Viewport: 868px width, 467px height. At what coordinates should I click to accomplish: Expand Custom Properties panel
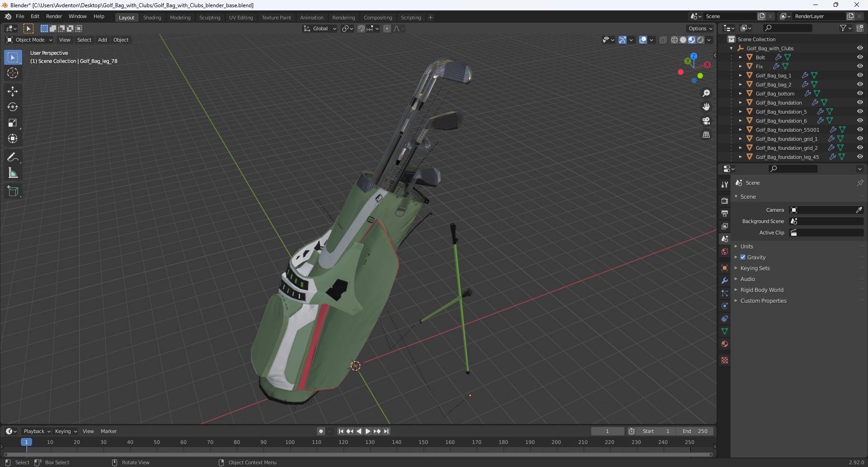[x=763, y=301]
